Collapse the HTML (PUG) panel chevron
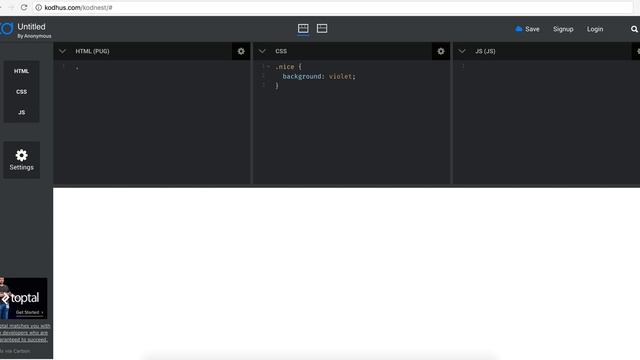 62,51
